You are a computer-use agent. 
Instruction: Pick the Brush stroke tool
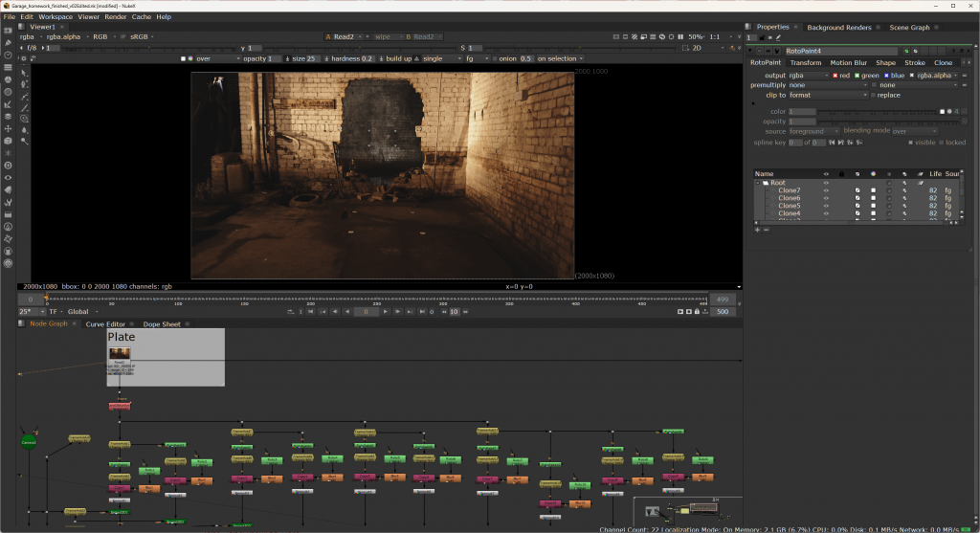click(24, 107)
